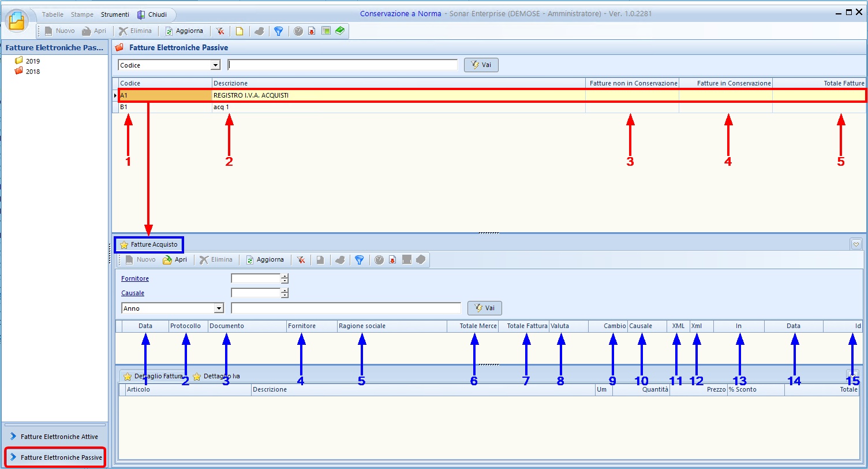
Task: Click the blue funnel icon in Fatture Acquisto toolbar
Action: tap(359, 260)
